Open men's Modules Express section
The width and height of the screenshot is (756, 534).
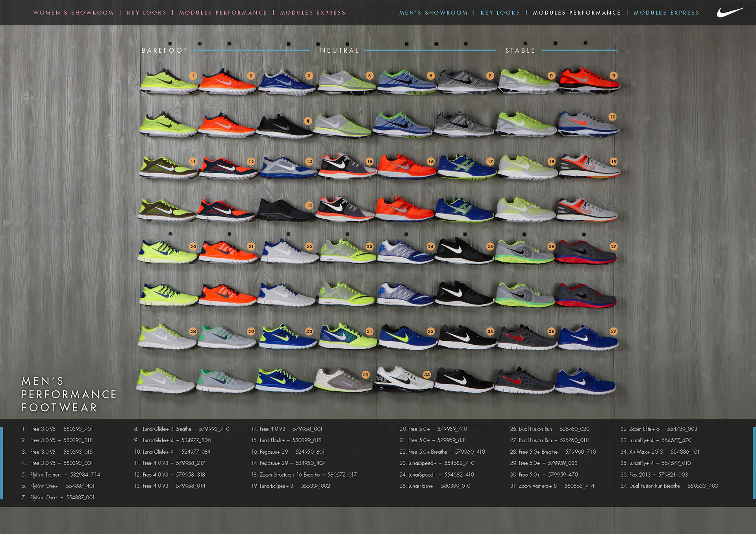click(x=666, y=13)
